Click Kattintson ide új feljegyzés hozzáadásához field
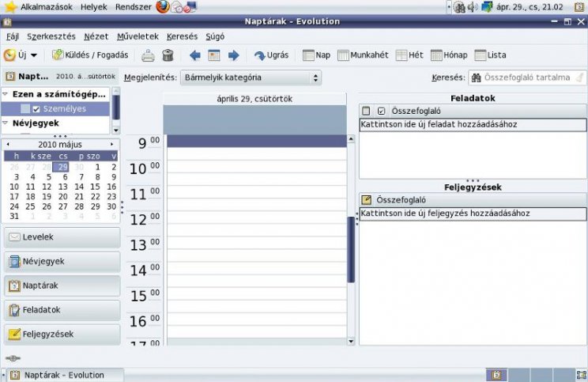The height and width of the screenshot is (382, 588). point(473,214)
